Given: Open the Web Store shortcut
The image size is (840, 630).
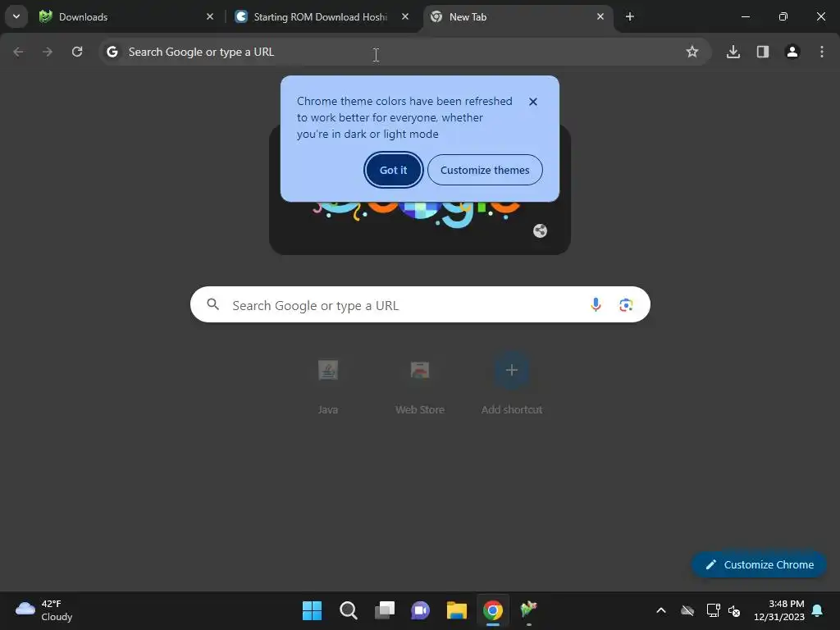Looking at the screenshot, I should (420, 385).
